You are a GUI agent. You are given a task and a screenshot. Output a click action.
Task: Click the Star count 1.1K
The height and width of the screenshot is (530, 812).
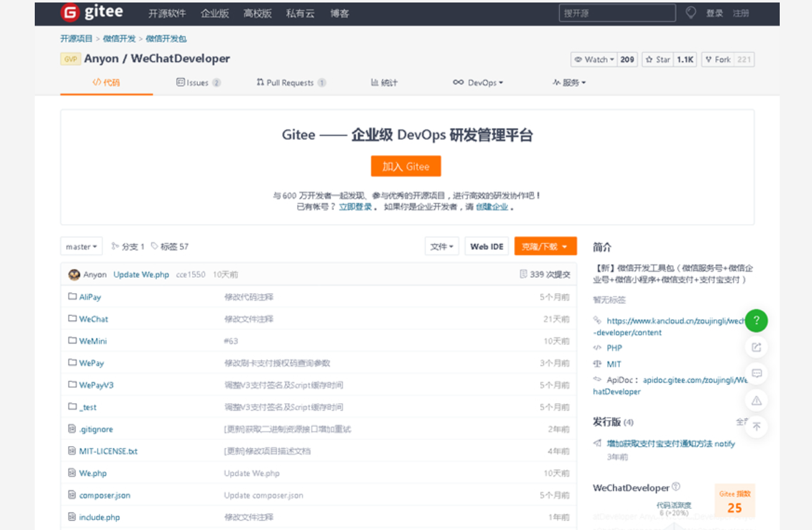(685, 60)
